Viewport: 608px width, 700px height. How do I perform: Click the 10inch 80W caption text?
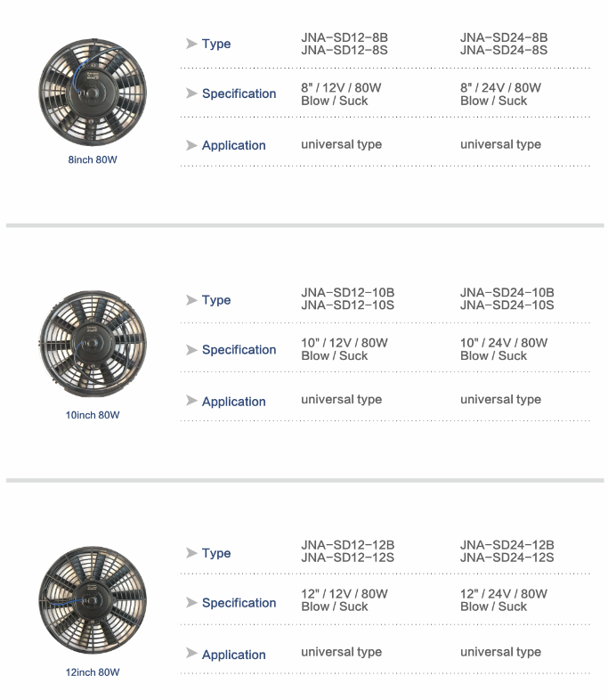click(93, 415)
